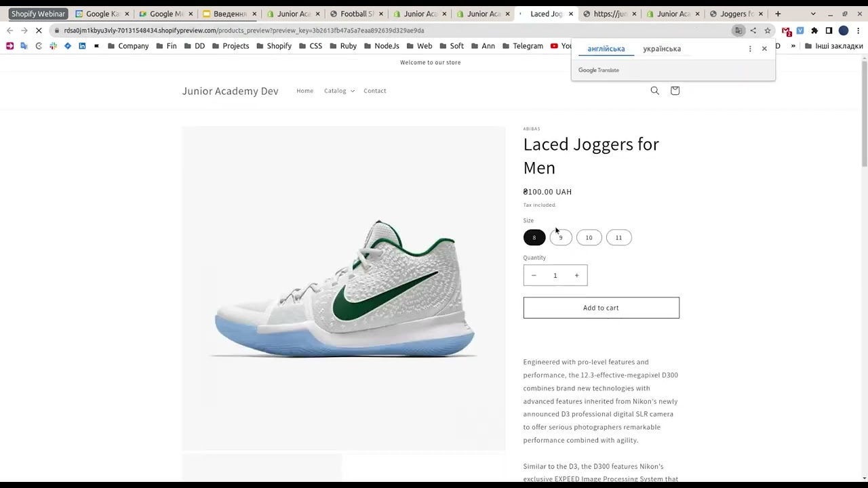Stop loading the page

[x=39, y=30]
